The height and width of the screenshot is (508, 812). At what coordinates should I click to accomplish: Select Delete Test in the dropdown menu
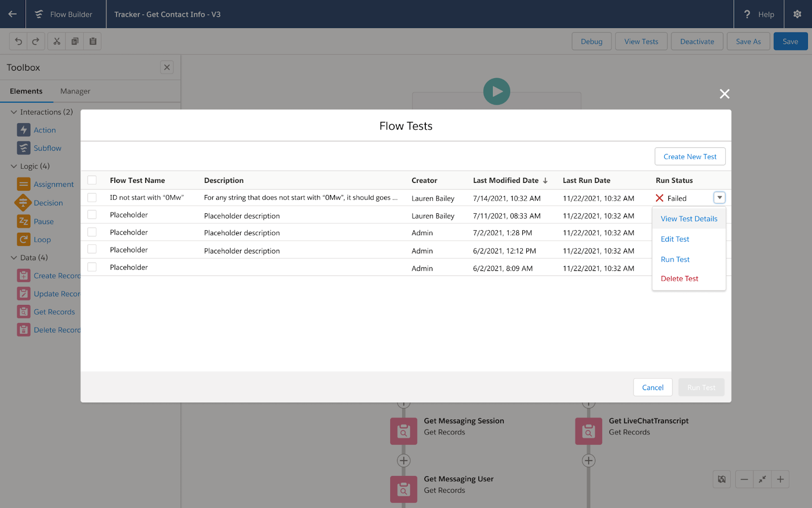[x=679, y=279]
